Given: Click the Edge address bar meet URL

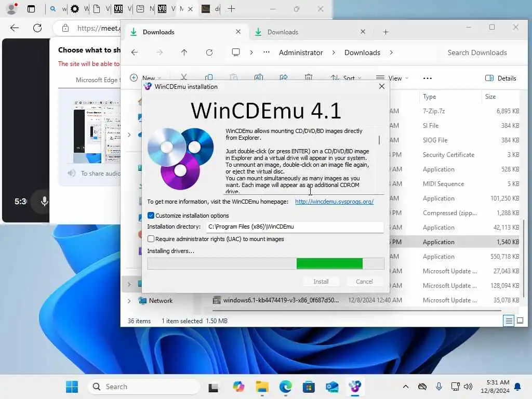Looking at the screenshot, I should point(98,28).
